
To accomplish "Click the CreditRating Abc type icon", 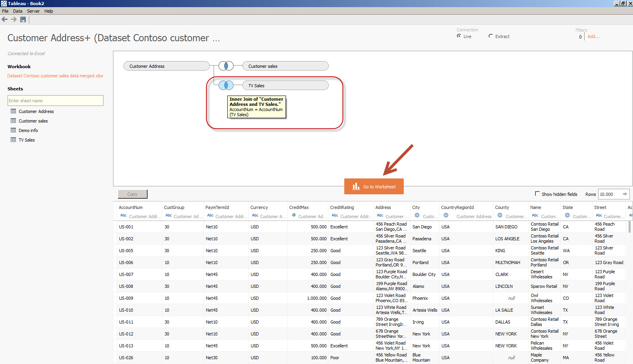I will 335,215.
